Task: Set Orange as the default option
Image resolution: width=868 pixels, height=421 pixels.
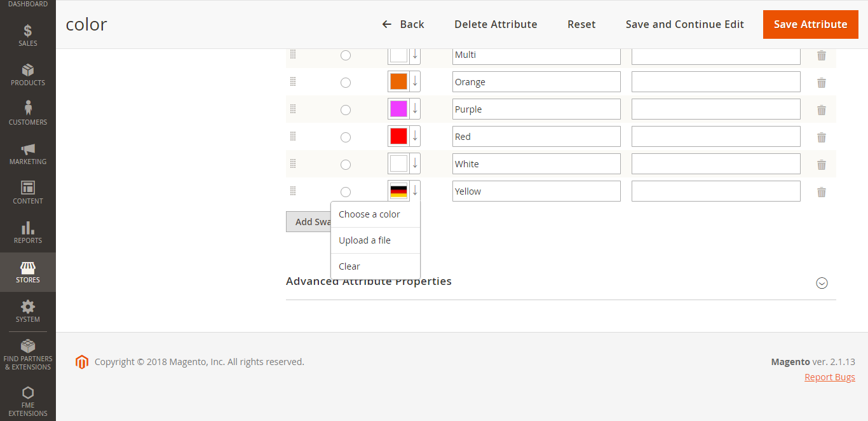Action: click(x=346, y=83)
